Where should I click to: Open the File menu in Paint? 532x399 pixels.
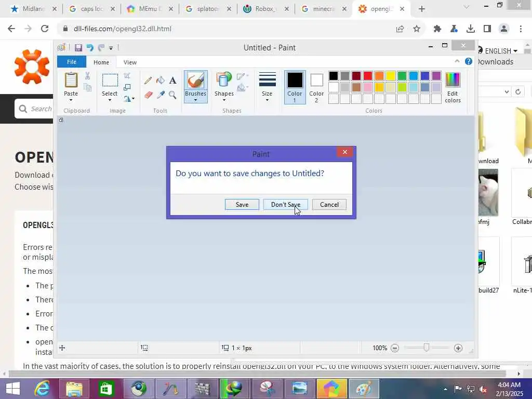tap(72, 62)
